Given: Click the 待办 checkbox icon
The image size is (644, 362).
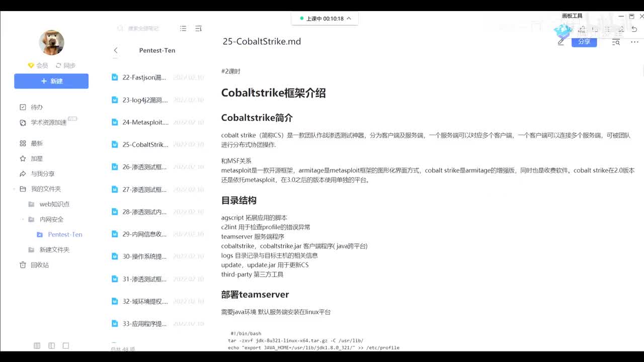Looking at the screenshot, I should click(x=23, y=107).
